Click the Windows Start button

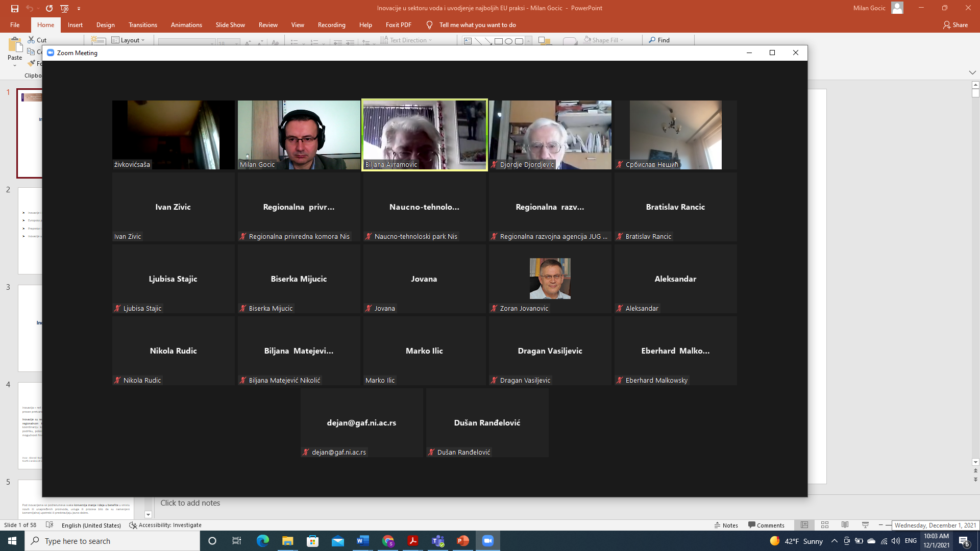pos(12,541)
